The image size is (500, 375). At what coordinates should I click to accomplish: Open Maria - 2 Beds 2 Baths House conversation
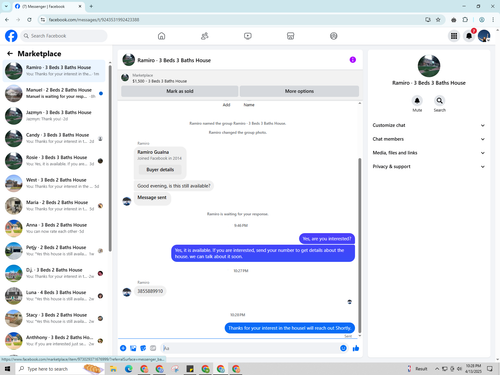(x=54, y=206)
